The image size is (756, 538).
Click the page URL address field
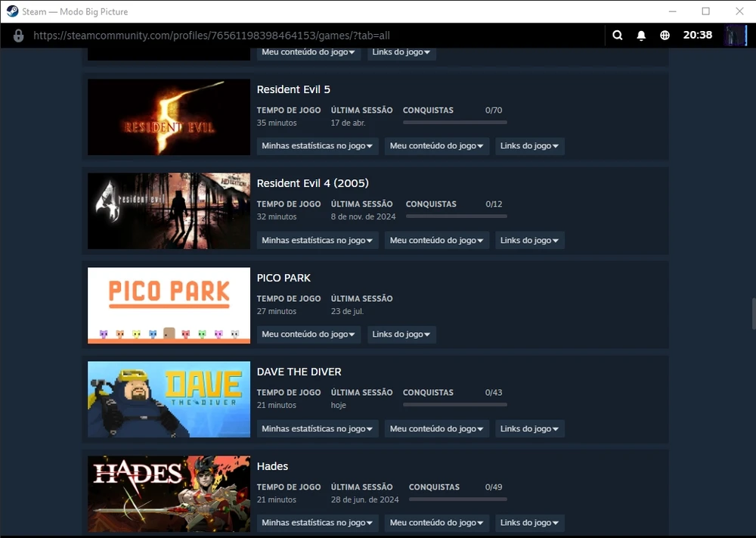point(212,36)
